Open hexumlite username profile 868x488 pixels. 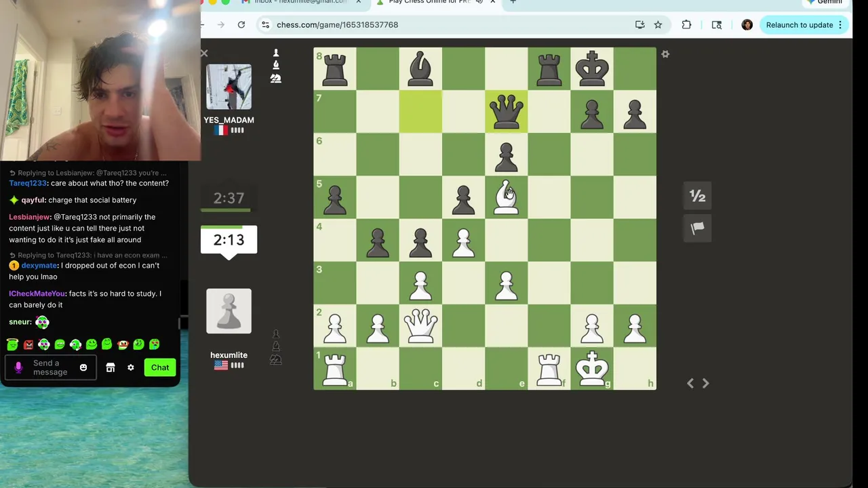[x=229, y=355]
